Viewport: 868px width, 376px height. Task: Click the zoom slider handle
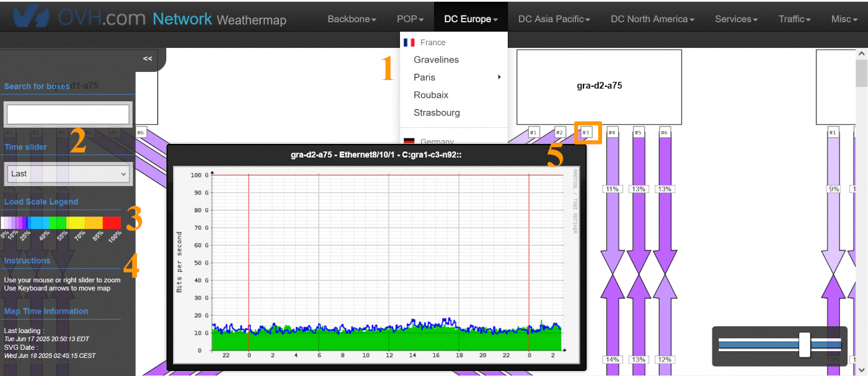pos(804,344)
